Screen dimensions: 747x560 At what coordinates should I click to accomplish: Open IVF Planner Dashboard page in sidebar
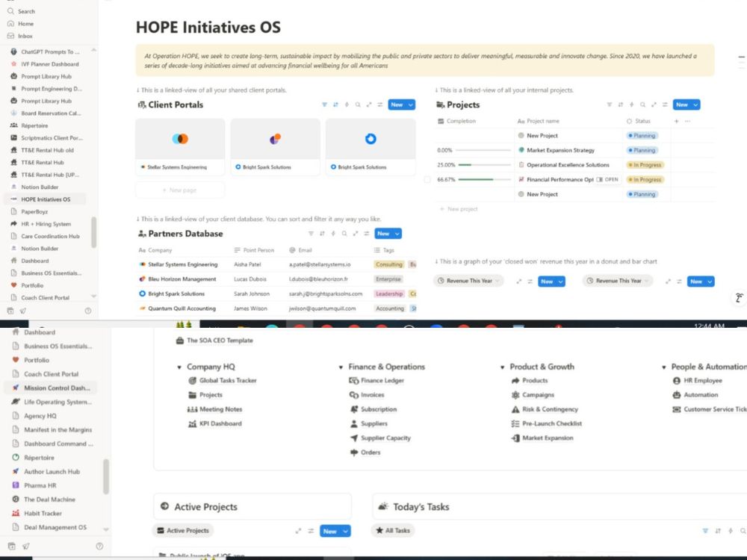coord(45,63)
